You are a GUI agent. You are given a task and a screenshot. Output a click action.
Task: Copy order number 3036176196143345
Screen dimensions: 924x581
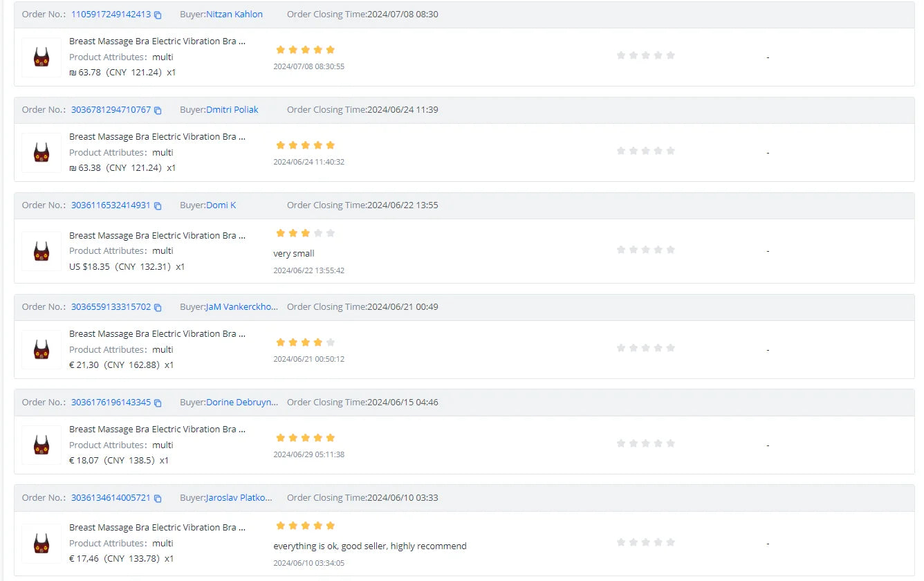pyautogui.click(x=158, y=403)
